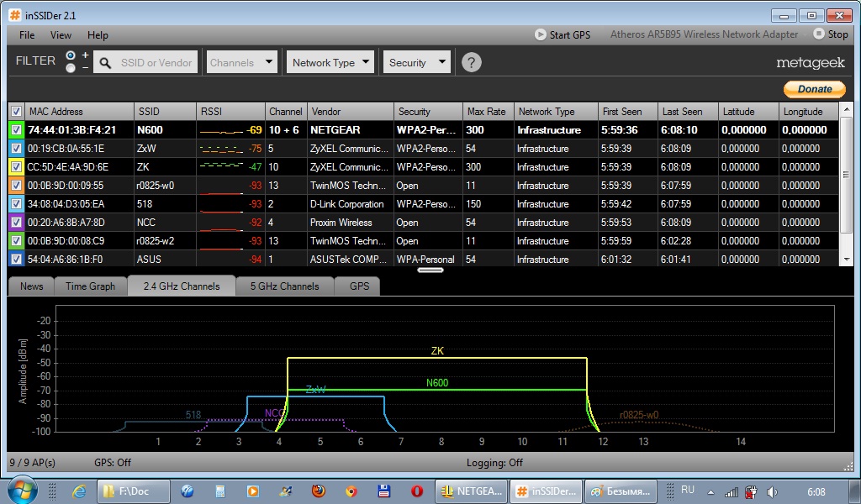Viewport: 861px width, 504px height.
Task: Open the Security filter dropdown
Action: 418,62
